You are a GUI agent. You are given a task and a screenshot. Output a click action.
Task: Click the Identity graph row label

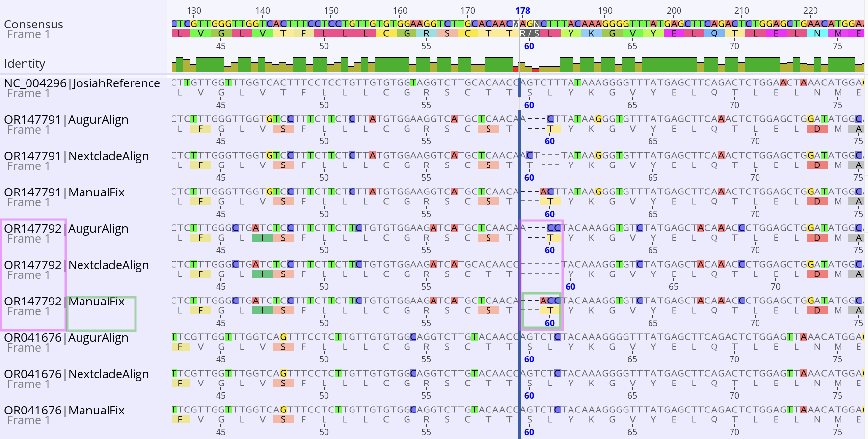[x=25, y=64]
